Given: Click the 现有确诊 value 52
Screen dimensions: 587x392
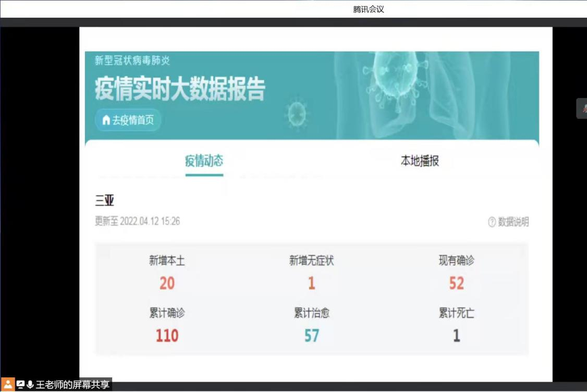Looking at the screenshot, I should click(456, 284).
